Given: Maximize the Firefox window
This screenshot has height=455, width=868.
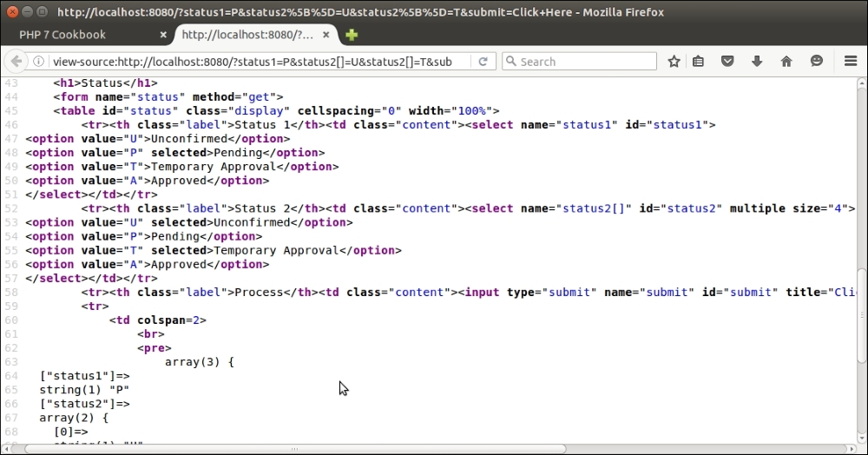Looking at the screenshot, I should (42, 11).
